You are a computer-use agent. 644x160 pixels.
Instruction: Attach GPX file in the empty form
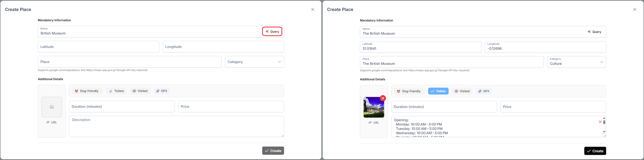coord(162,91)
